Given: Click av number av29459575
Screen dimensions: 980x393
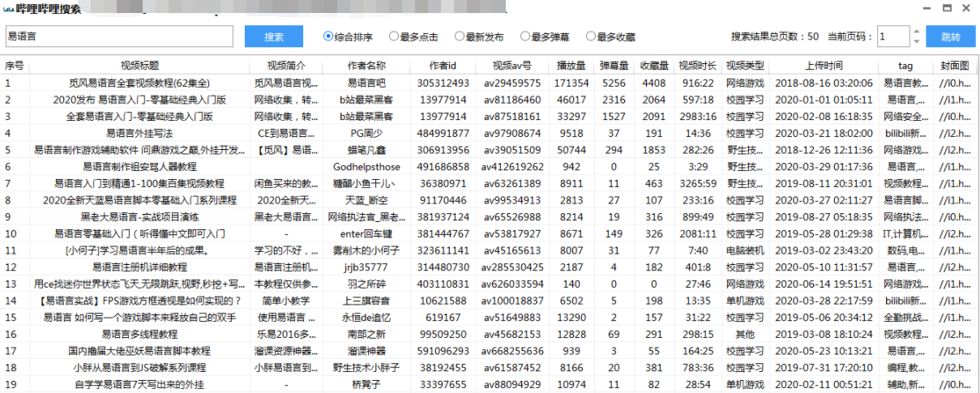Looking at the screenshot, I should (512, 83).
